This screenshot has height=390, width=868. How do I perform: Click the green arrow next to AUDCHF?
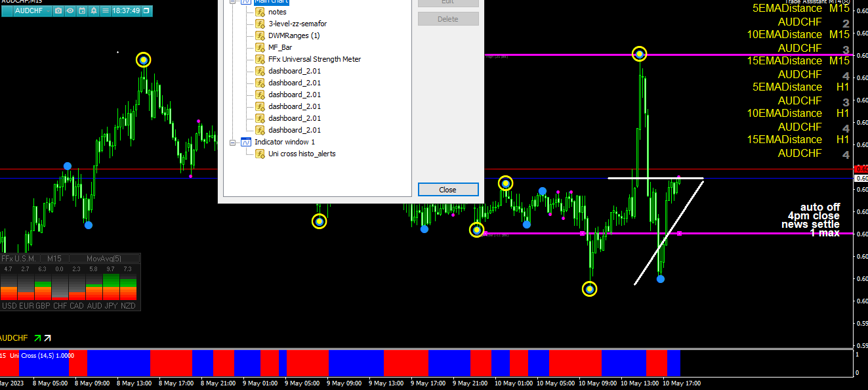pos(38,338)
